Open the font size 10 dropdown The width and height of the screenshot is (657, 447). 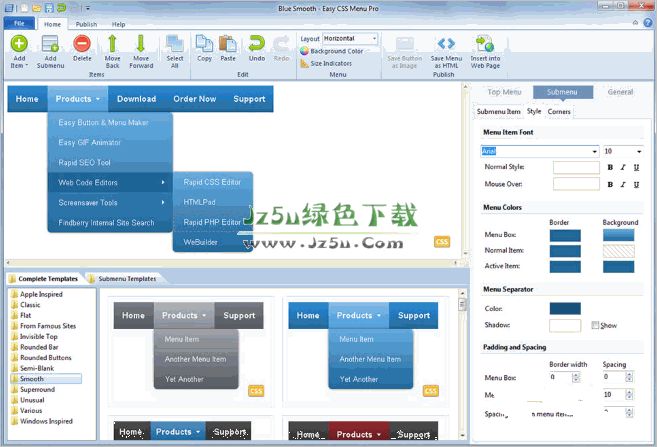pos(639,151)
